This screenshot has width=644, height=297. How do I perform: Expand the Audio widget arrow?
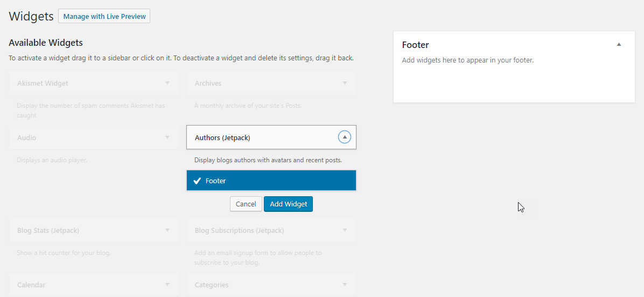167,137
